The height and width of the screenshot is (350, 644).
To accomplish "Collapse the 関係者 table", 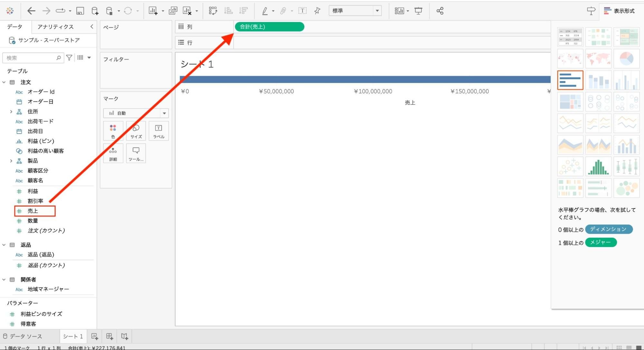I will point(4,279).
